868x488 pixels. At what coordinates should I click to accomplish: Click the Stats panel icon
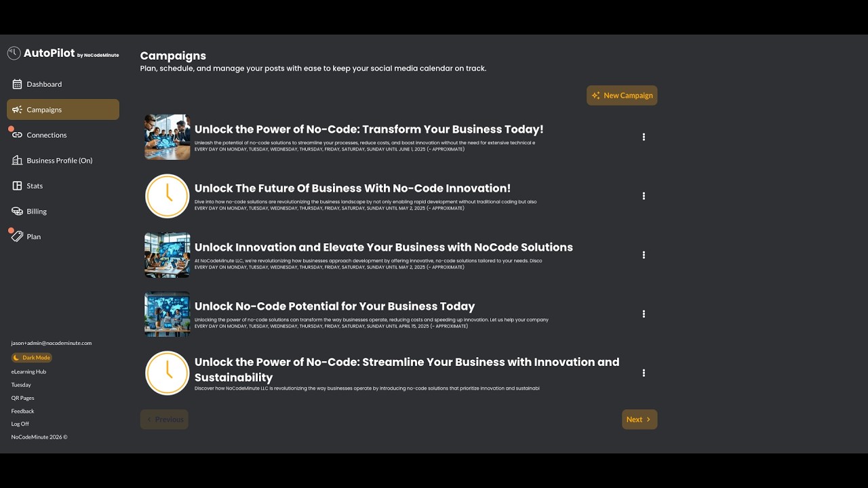point(18,186)
